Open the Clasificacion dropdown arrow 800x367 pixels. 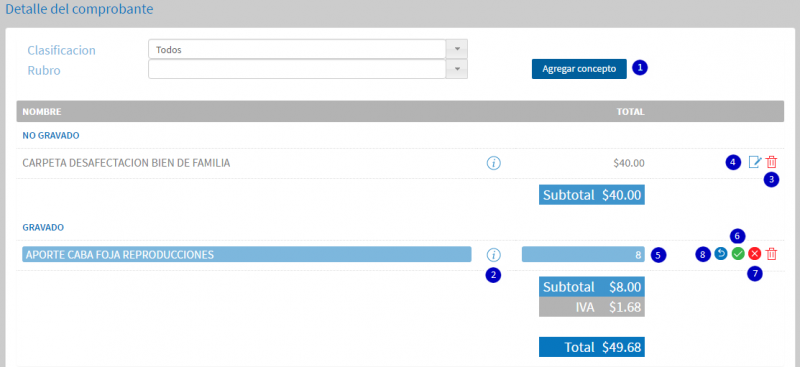coord(457,49)
